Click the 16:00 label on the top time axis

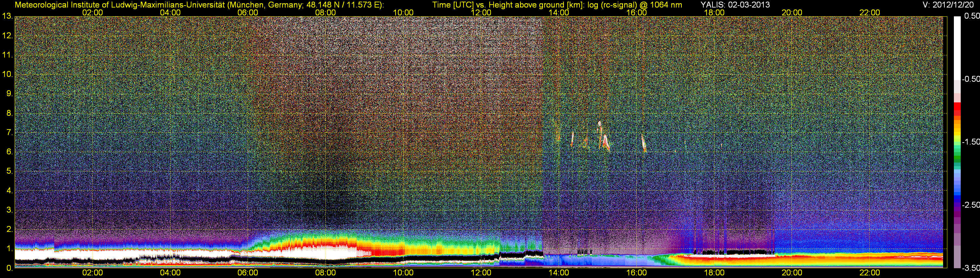[636, 12]
